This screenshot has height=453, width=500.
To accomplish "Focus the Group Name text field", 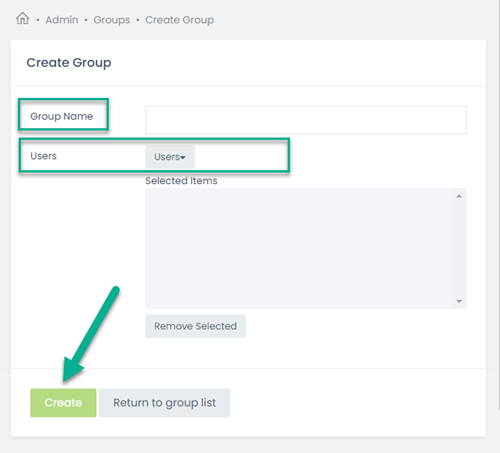I will [306, 120].
